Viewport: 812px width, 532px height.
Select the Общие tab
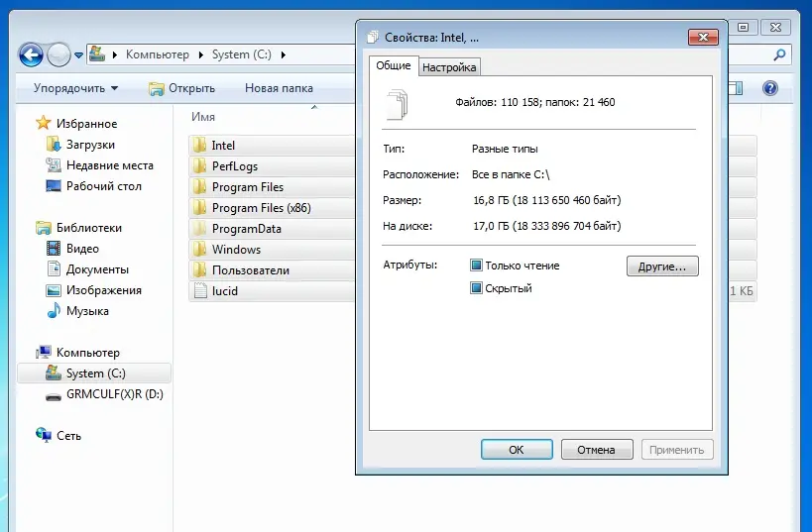[x=393, y=66]
